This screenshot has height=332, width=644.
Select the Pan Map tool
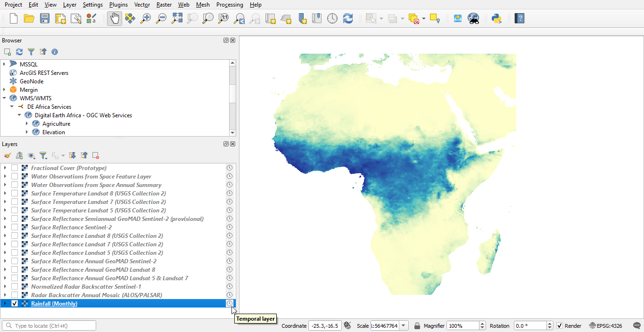point(114,18)
